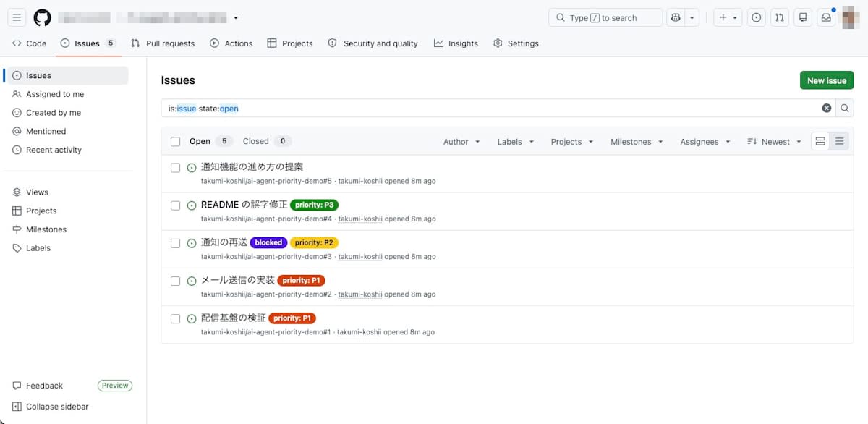The width and height of the screenshot is (868, 424).
Task: Open the notifications inbox icon
Action: [825, 17]
